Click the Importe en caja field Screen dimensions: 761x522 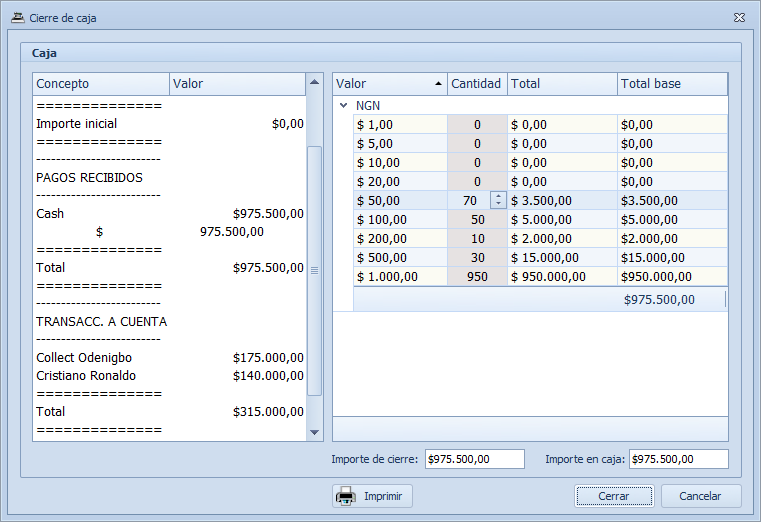coord(678,459)
